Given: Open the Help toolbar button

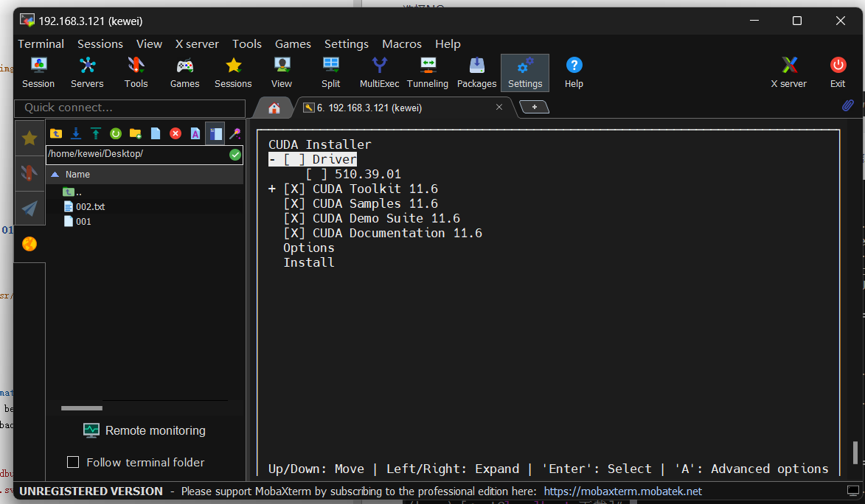Looking at the screenshot, I should tap(574, 73).
